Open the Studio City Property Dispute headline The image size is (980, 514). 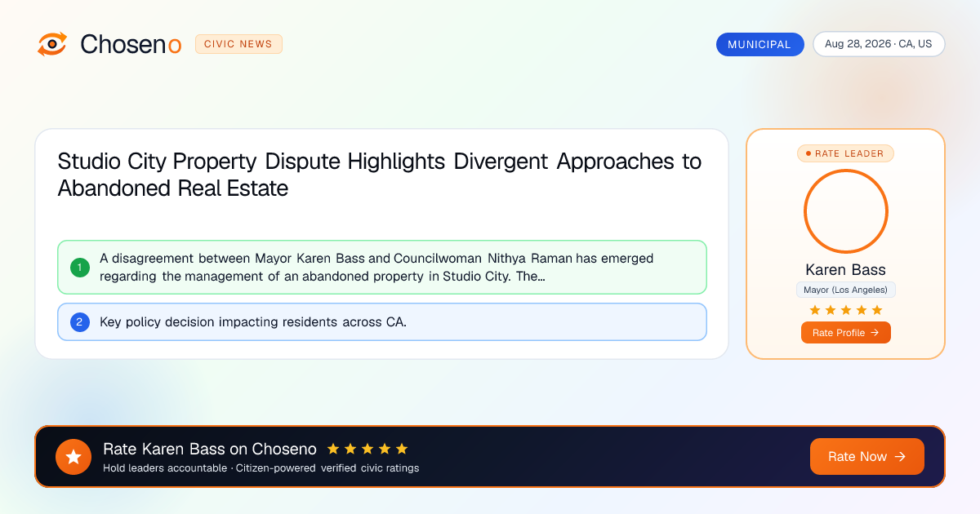point(380,175)
